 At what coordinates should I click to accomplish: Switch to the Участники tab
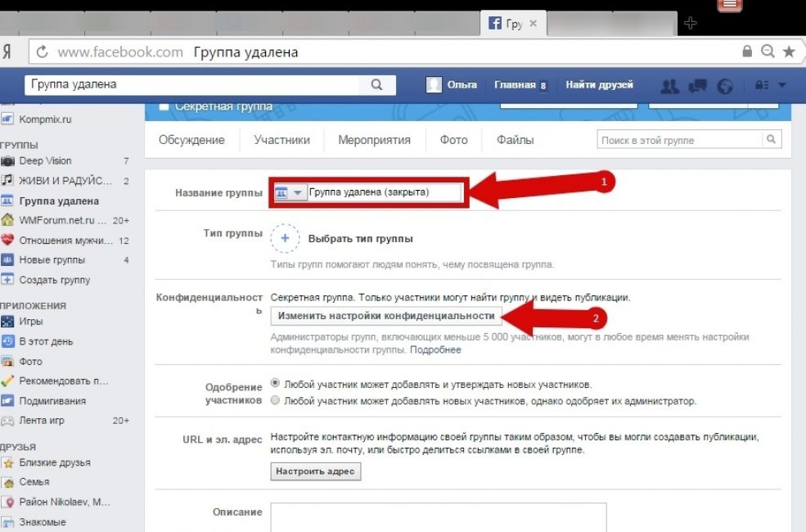click(x=281, y=140)
